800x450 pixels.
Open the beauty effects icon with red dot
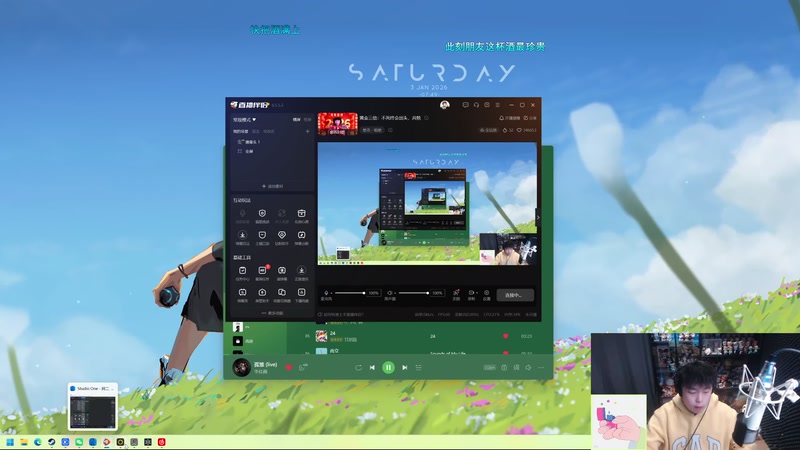pos(456,294)
